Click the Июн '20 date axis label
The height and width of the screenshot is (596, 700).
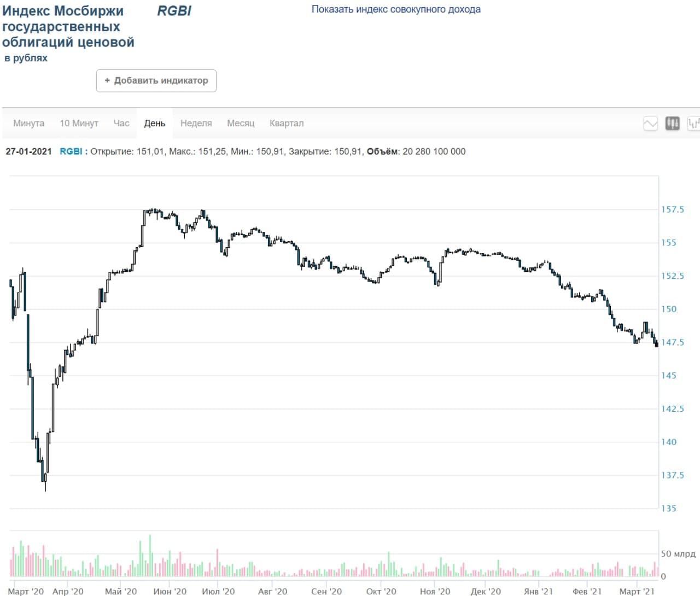pos(170,591)
